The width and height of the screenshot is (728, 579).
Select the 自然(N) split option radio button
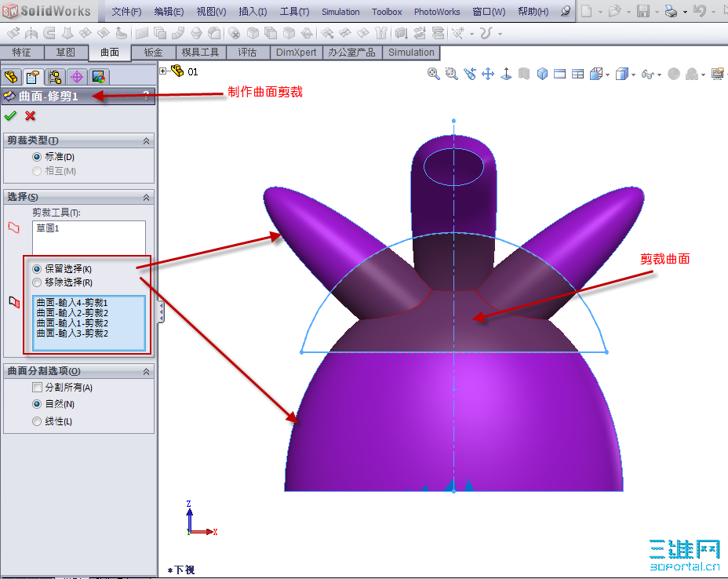pyautogui.click(x=37, y=404)
